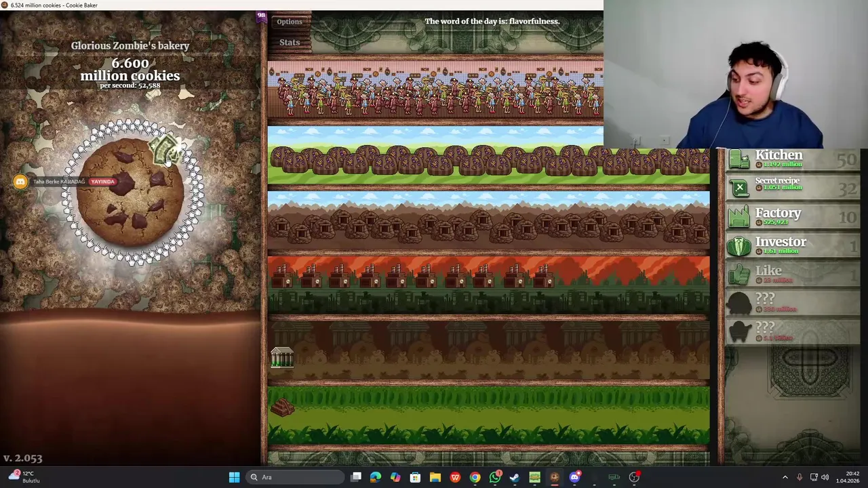Click the cookie farm row with the green field
868x488 pixels.
(x=488, y=156)
